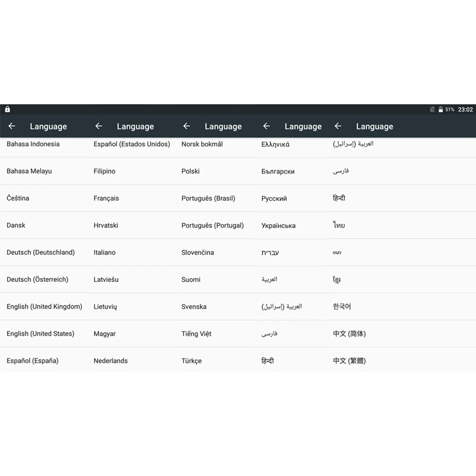Screen dimensions: 476x476
Task: Select the Khmer language row
Action: tap(336, 279)
